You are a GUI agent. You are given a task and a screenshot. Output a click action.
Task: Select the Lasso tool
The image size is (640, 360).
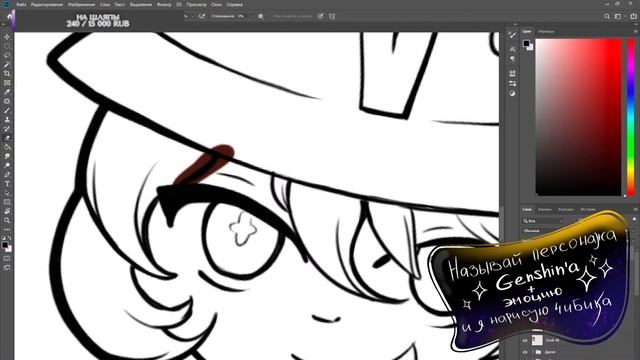coord(7,55)
